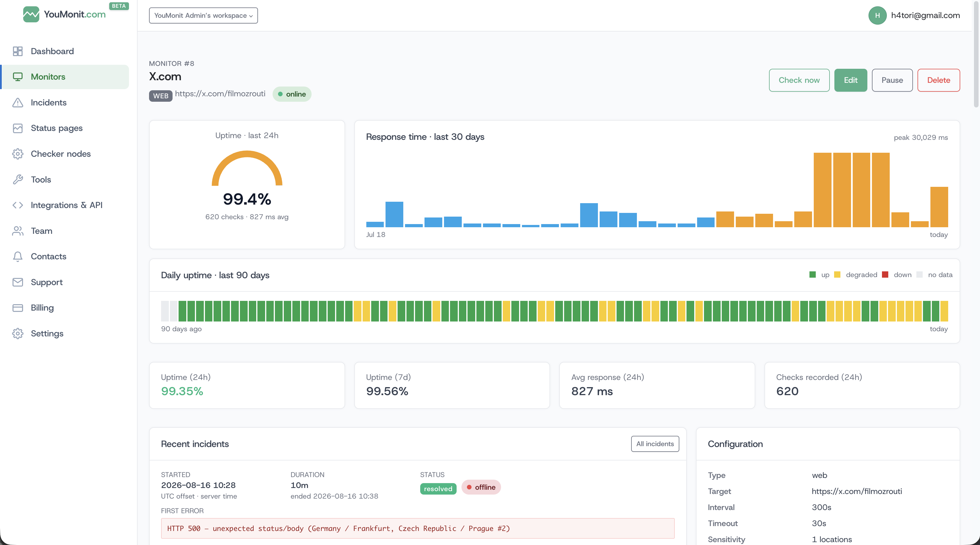The height and width of the screenshot is (545, 980).
Task: Click the HTTP 500 first error message
Action: click(x=417, y=528)
